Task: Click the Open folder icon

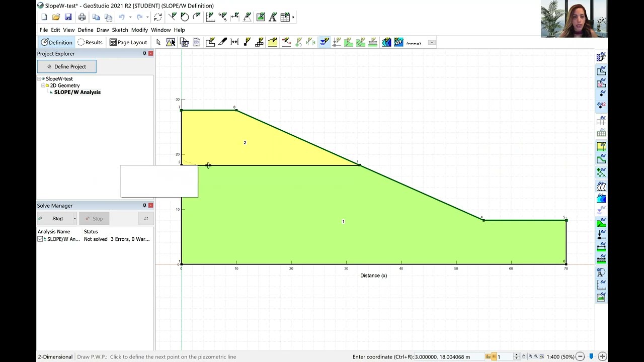Action: pos(56,17)
